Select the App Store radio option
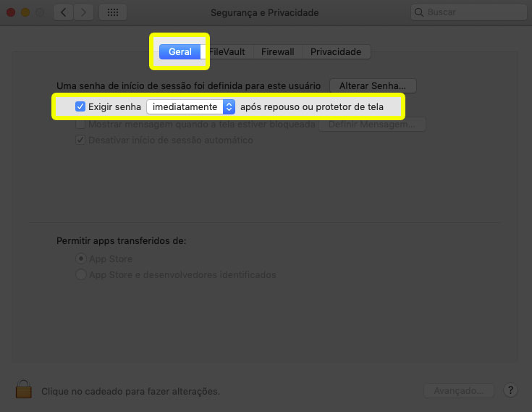Viewport: 532px width, 412px height. point(81,258)
